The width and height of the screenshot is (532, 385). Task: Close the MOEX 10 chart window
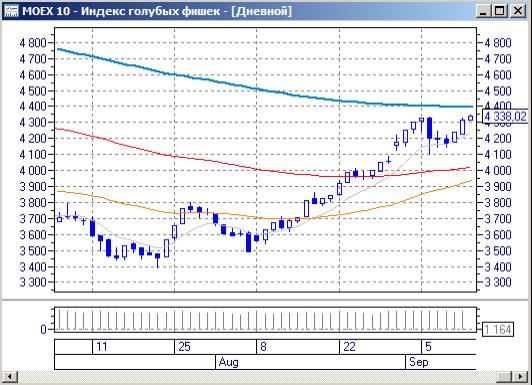click(x=518, y=11)
